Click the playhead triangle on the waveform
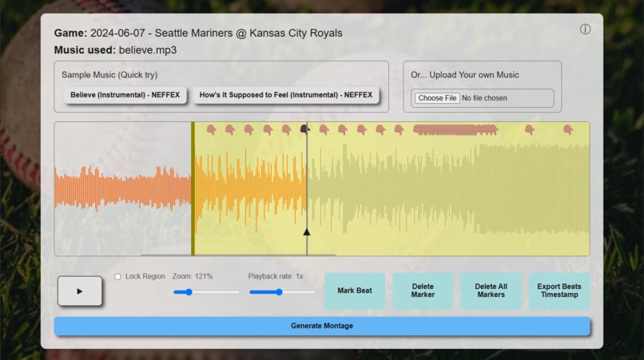 point(306,232)
